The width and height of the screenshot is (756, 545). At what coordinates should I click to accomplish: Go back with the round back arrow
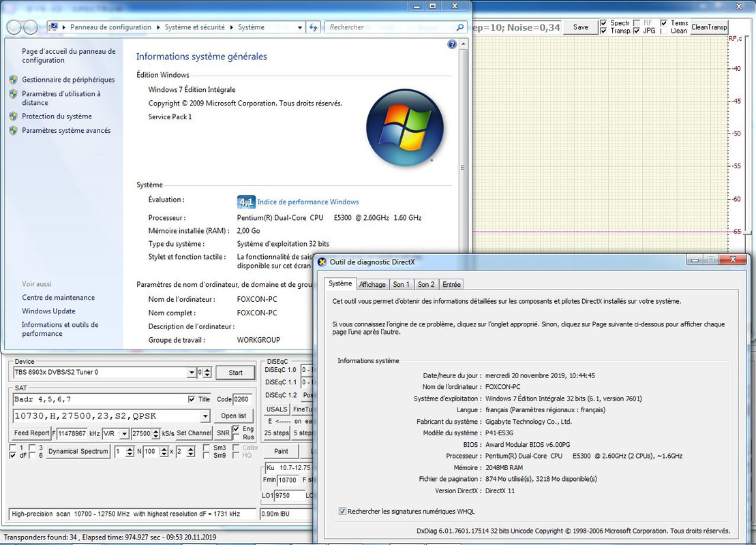pyautogui.click(x=14, y=27)
